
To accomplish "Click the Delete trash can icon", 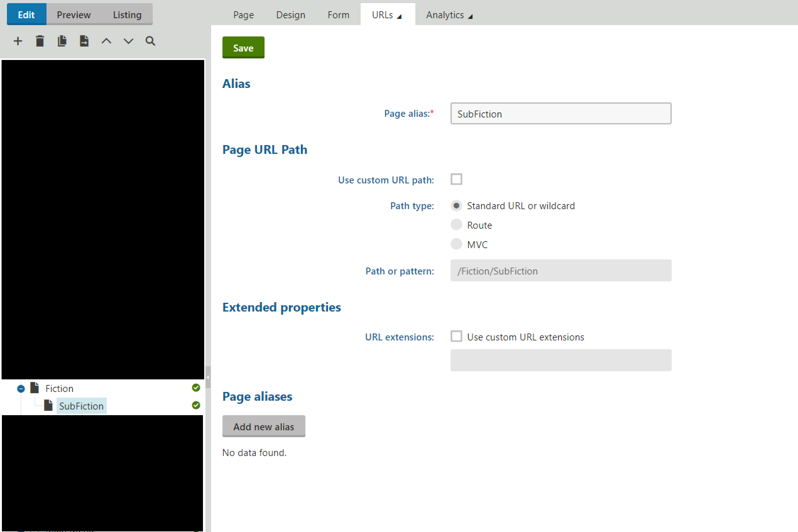I will (40, 41).
